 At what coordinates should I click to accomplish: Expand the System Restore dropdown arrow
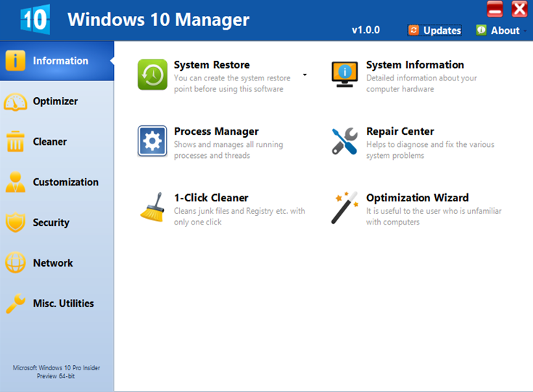[x=305, y=75]
